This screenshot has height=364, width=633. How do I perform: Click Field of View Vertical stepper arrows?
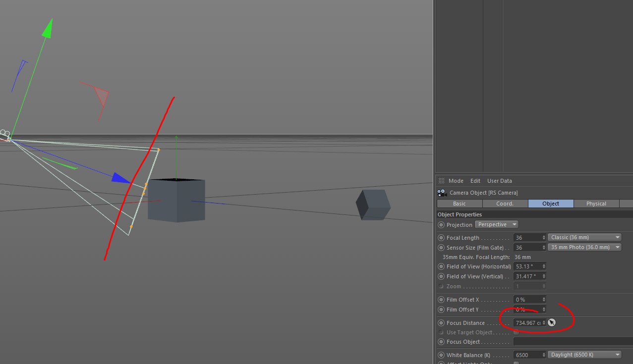[544, 276]
